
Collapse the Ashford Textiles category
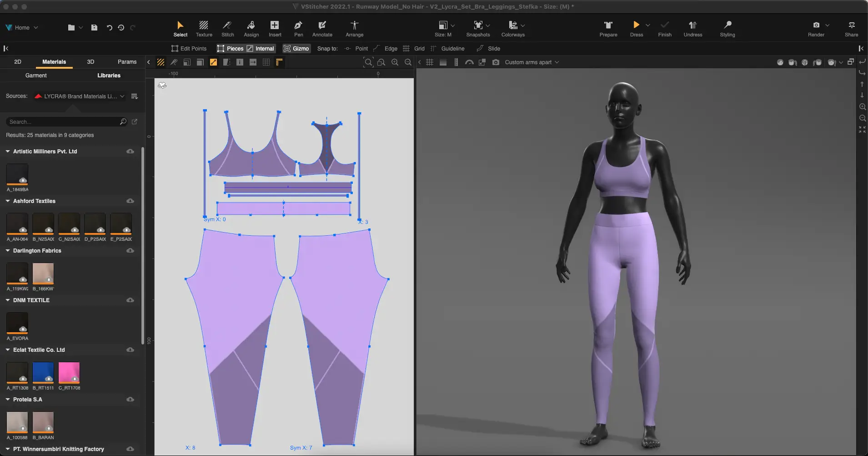(x=8, y=201)
